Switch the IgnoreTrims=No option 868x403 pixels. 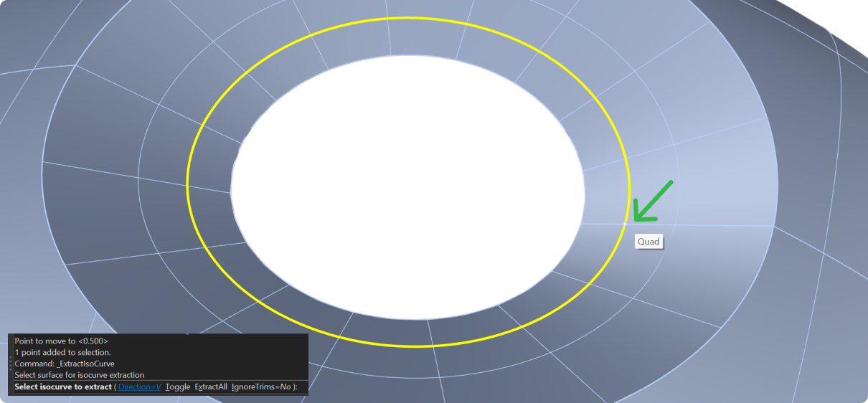[261, 387]
